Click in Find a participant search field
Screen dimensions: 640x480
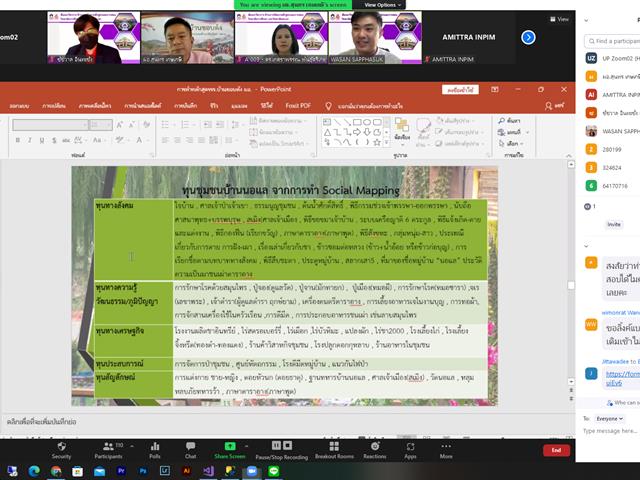(x=612, y=41)
